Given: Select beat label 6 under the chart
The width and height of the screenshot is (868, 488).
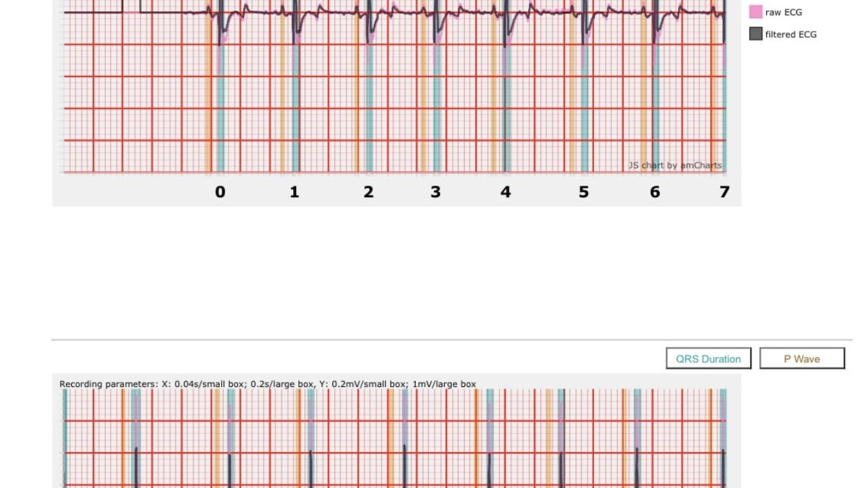Looking at the screenshot, I should point(654,192).
